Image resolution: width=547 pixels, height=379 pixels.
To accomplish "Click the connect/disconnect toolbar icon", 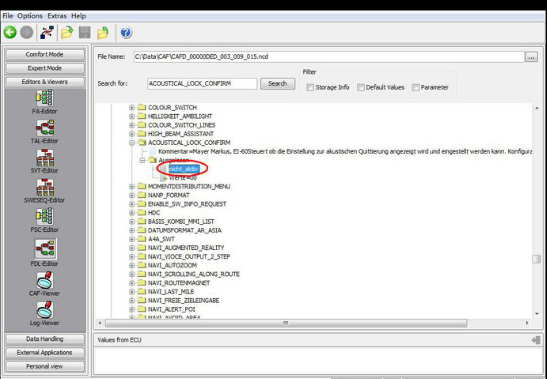I will (47, 32).
